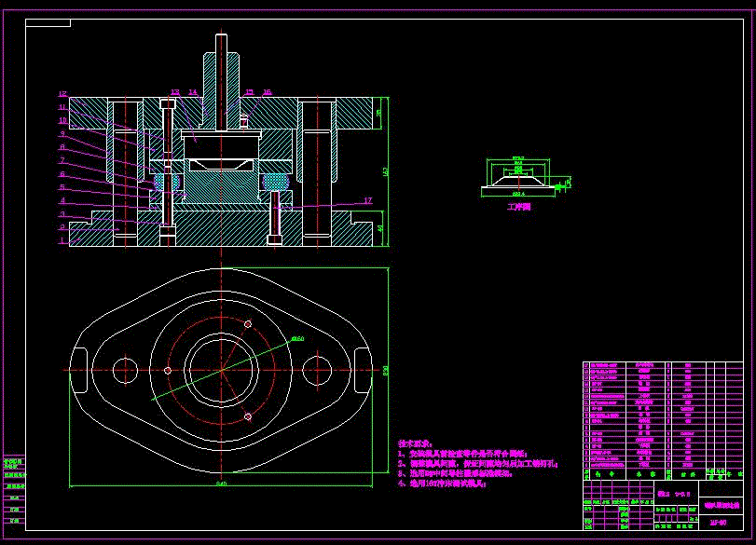Image resolution: width=756 pixels, height=545 pixels.
Task: Click the workpiece profile in the process sketch
Action: (518, 183)
